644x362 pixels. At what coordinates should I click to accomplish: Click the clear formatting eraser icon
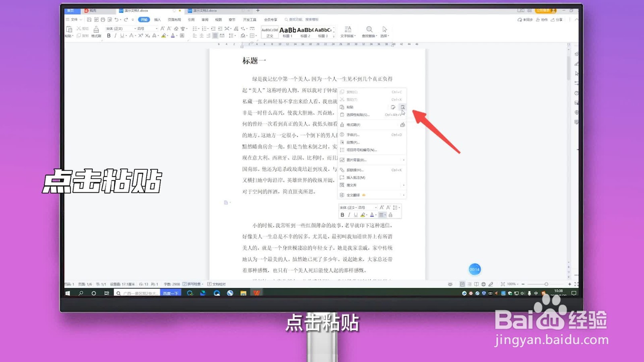pos(176,29)
